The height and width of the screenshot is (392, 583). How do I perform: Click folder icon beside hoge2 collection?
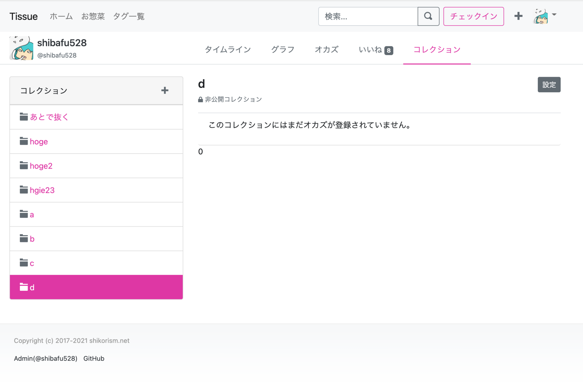pos(24,166)
